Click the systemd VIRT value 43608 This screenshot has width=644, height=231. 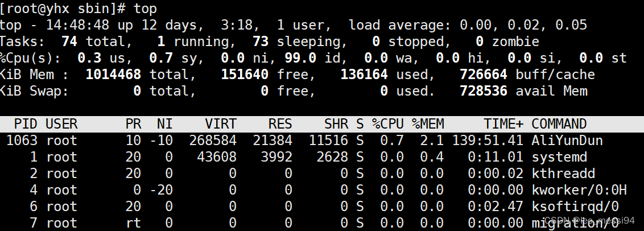(217, 157)
